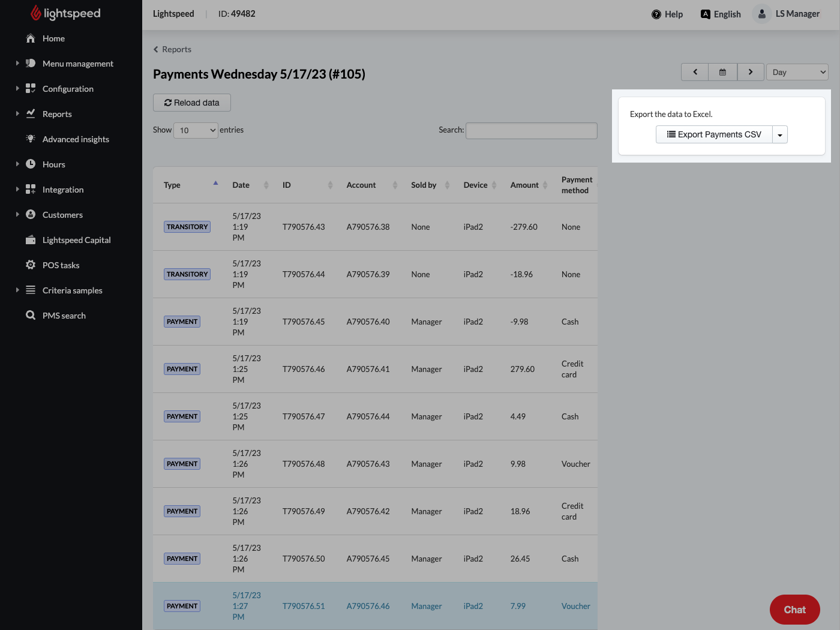Click the PAYMENT badge for T790576.45
Screen dimensions: 840x630
point(182,322)
